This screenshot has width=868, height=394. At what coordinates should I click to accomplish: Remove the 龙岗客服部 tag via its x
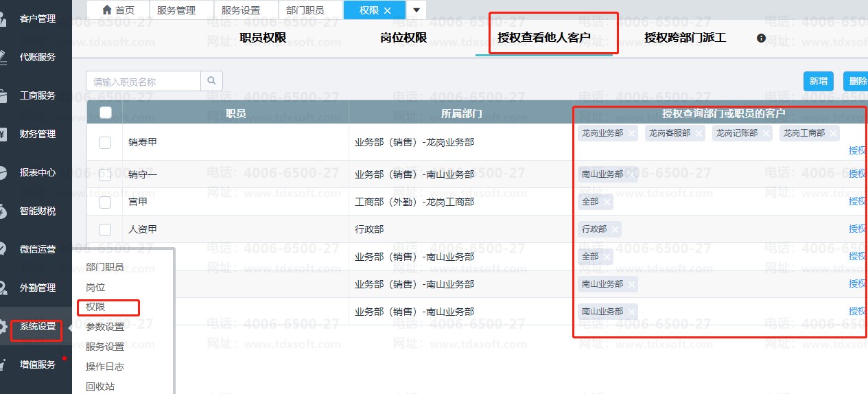click(699, 134)
